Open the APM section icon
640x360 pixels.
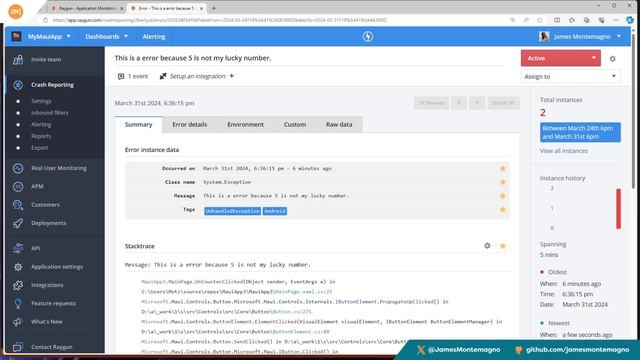click(18, 187)
